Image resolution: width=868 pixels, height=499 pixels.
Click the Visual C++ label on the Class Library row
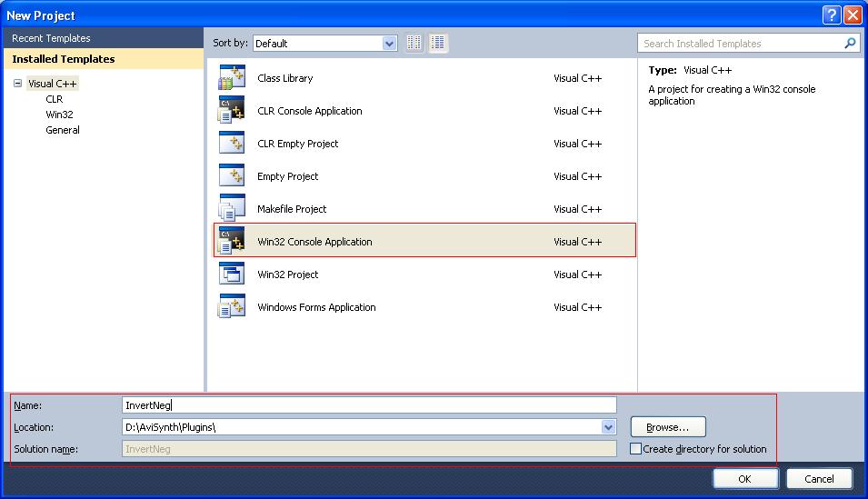coord(577,78)
